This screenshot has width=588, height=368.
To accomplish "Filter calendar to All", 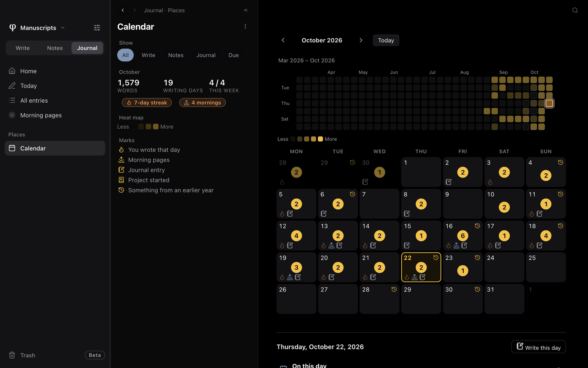I will coord(125,55).
